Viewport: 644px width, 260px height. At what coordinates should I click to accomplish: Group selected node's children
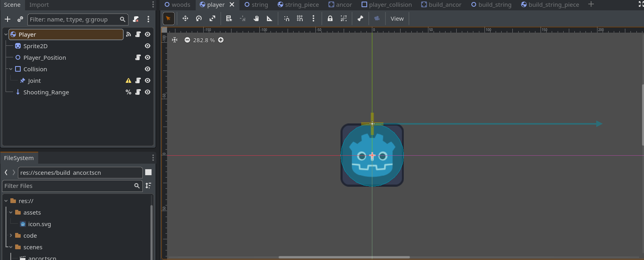click(x=344, y=18)
